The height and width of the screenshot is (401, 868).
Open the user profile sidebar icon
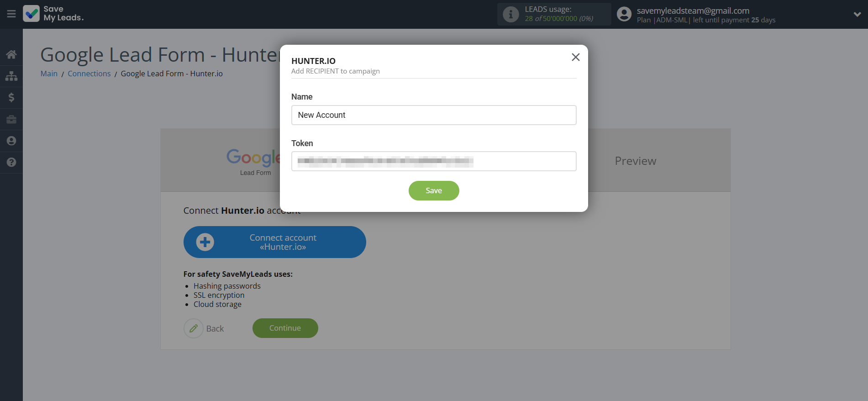(x=11, y=141)
